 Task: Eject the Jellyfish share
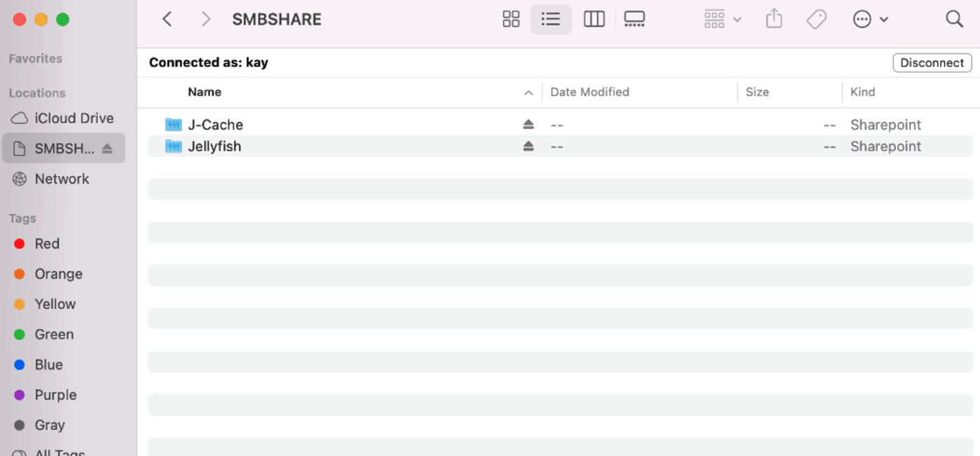528,146
